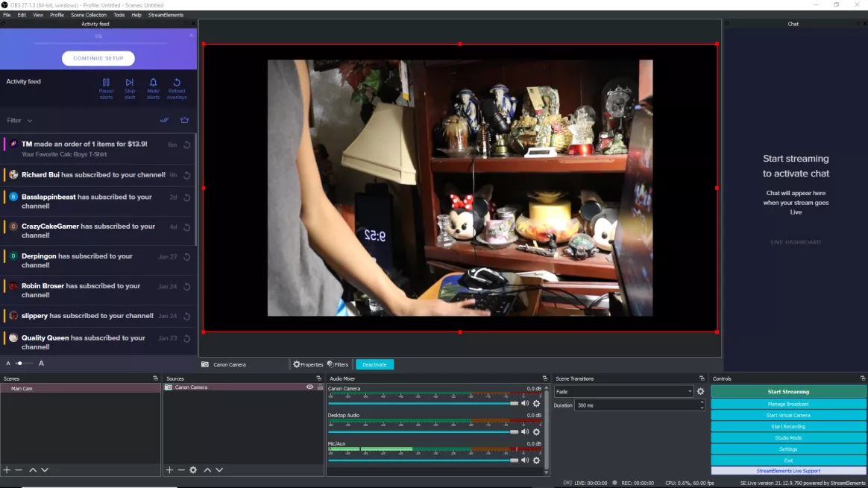Undock the Sources panel

tap(318, 378)
